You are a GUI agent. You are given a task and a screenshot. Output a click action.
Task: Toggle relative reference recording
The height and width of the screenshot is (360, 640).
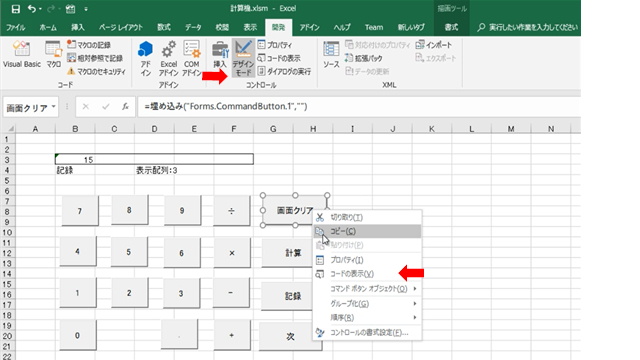tap(95, 58)
